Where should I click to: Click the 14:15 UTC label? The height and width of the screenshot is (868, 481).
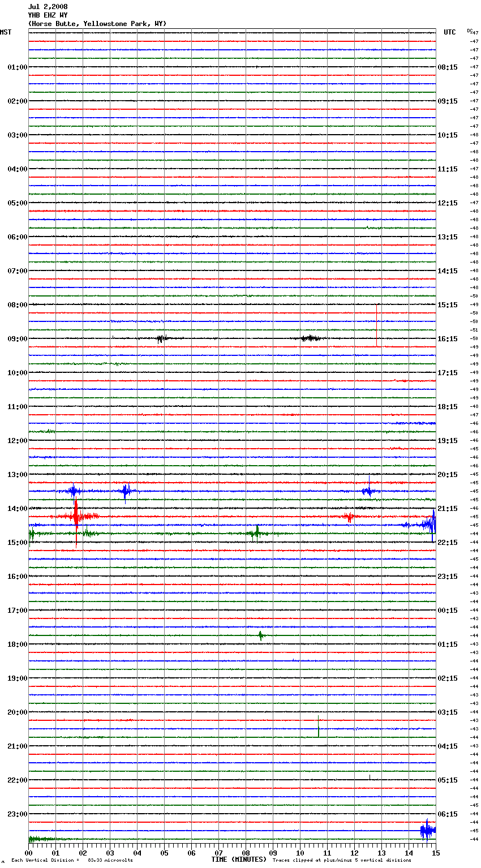[448, 271]
